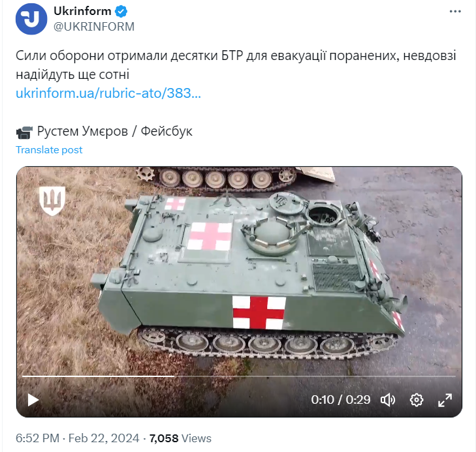
Task: Click the Рустем Умєров credit line
Action: coord(114,131)
